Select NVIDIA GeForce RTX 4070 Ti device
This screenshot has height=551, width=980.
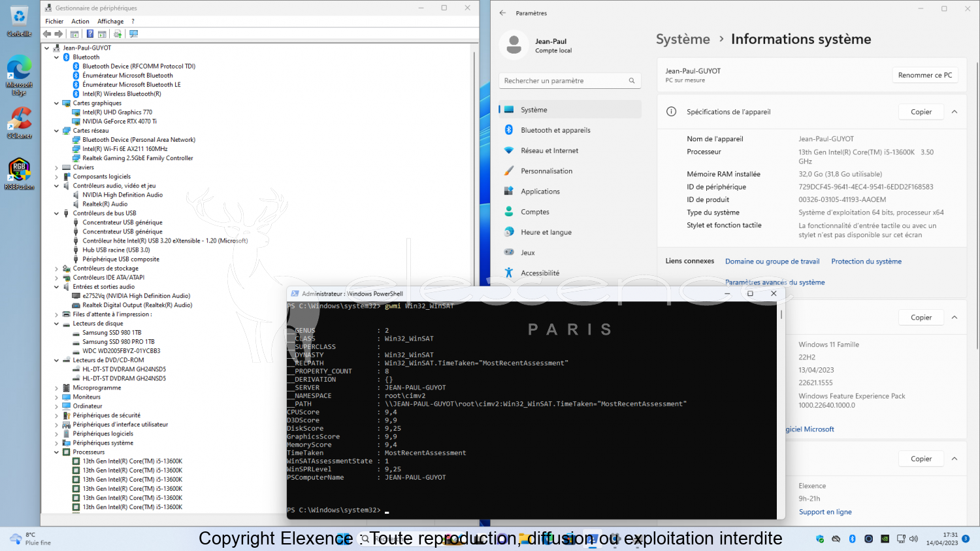tap(119, 122)
